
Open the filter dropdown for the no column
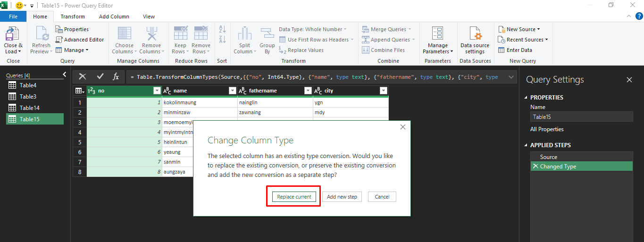click(157, 91)
